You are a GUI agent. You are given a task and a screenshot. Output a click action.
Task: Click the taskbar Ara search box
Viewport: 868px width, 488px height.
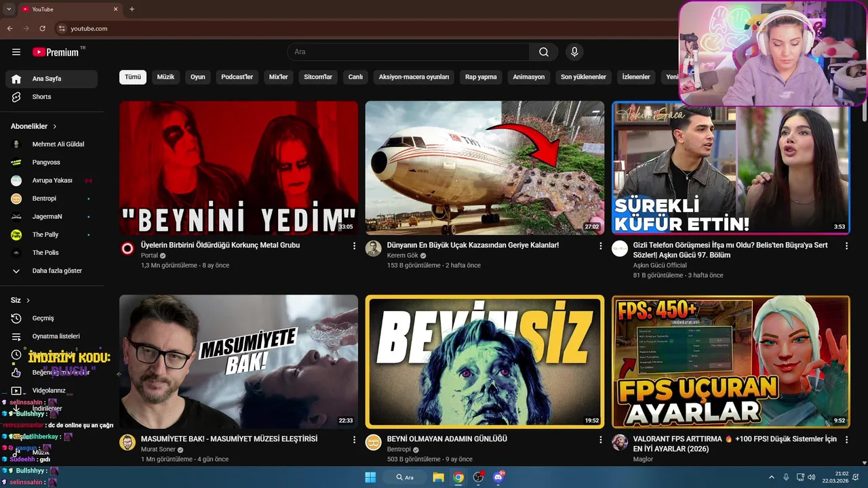tap(406, 477)
